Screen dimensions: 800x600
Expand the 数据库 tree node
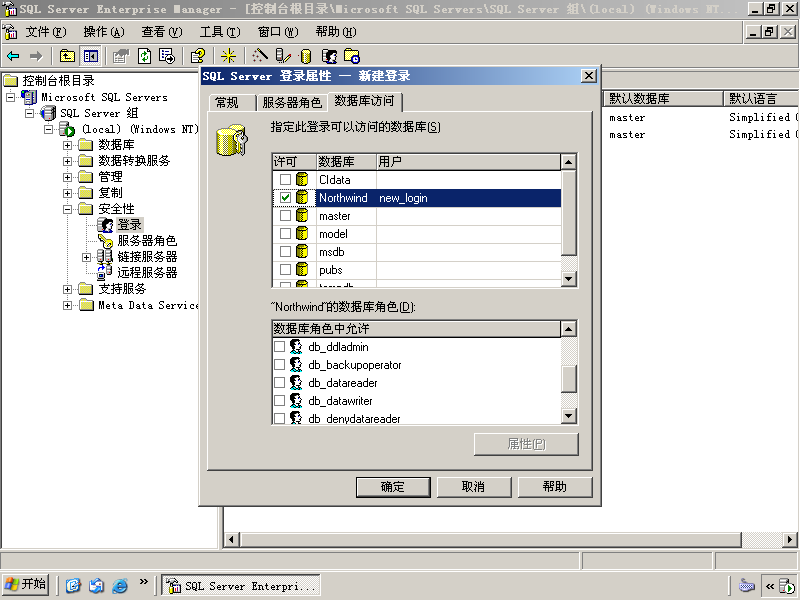67,145
